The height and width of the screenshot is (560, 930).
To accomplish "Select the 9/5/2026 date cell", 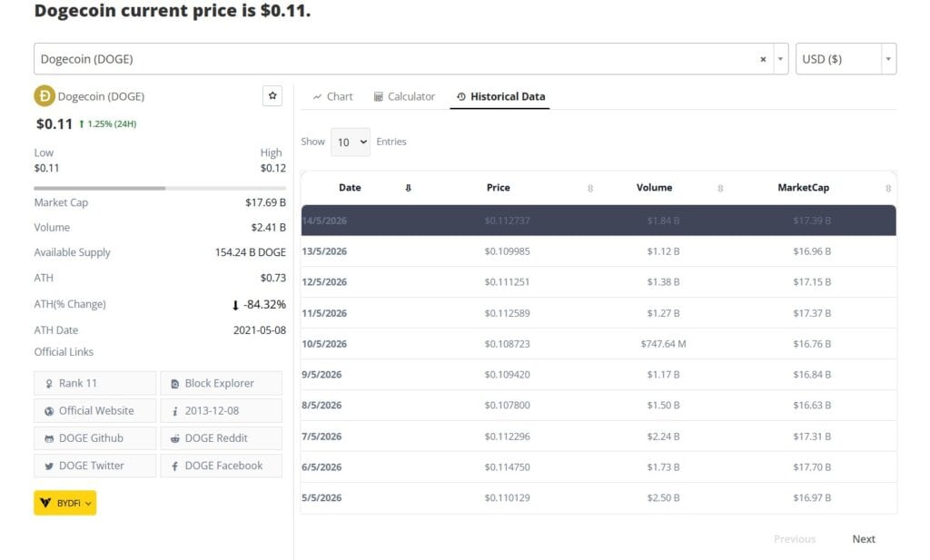I will 322,375.
